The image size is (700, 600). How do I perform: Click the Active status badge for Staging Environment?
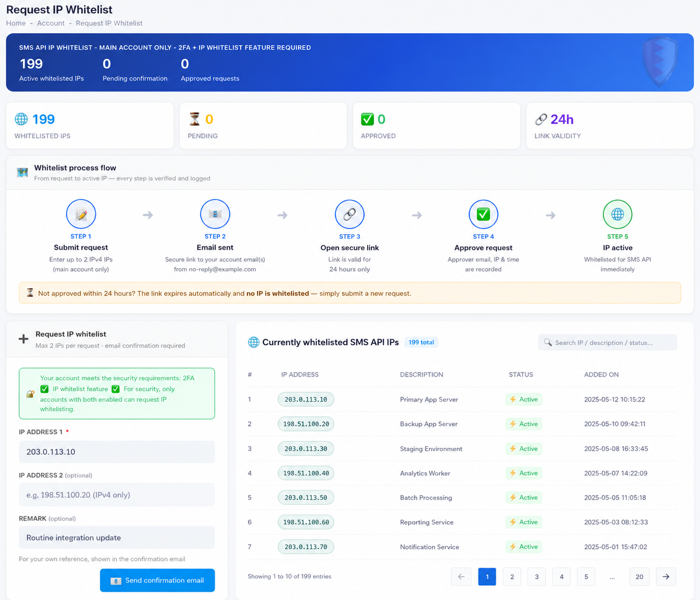click(524, 449)
